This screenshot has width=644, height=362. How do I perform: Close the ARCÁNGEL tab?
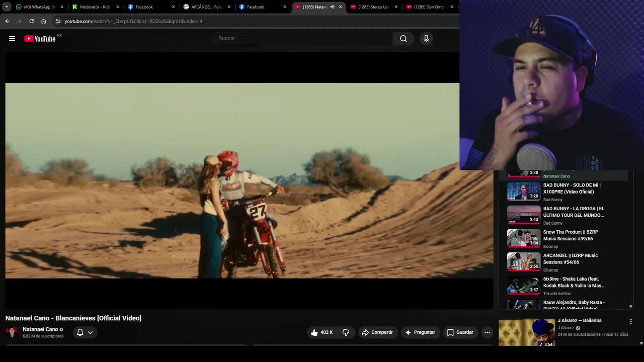click(x=229, y=7)
